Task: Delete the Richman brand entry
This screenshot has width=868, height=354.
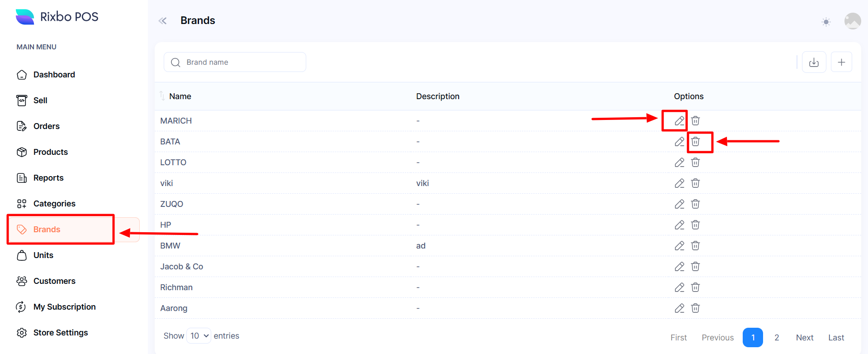Action: 695,287
